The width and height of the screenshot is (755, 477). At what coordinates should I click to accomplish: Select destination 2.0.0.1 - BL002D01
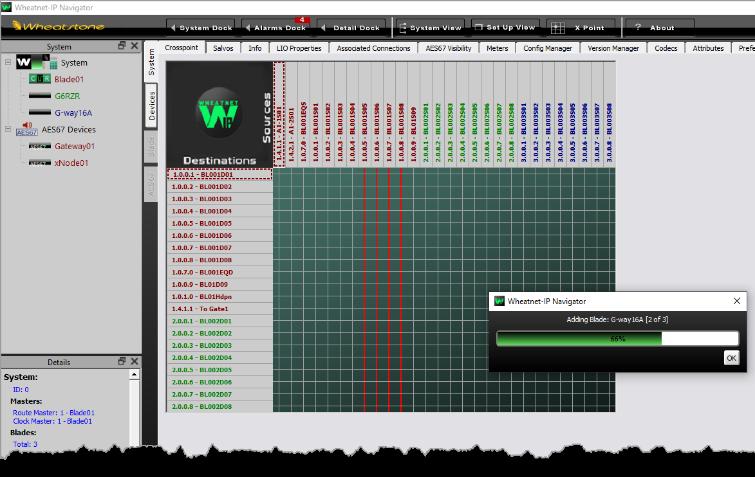tap(220, 321)
